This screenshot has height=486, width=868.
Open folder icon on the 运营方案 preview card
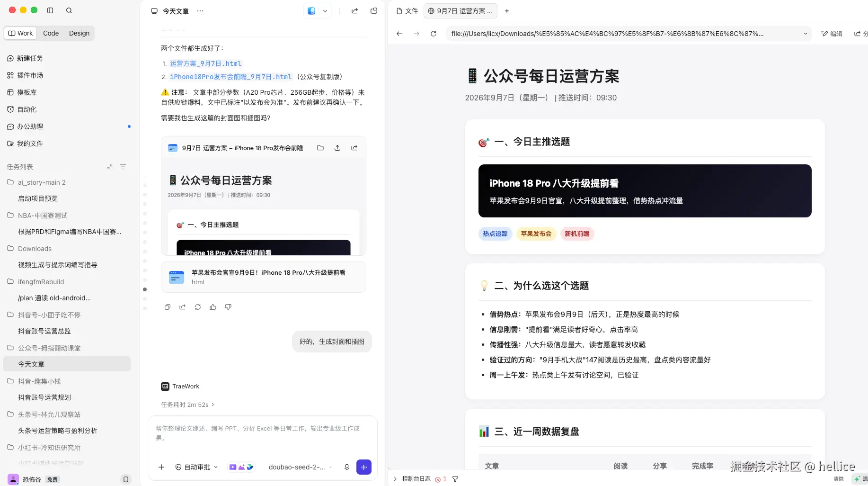point(320,148)
